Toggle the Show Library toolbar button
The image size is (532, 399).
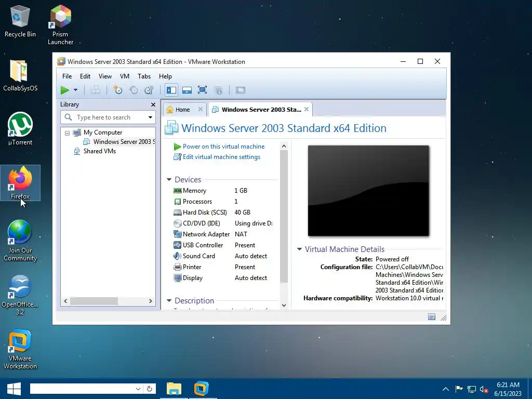(171, 90)
